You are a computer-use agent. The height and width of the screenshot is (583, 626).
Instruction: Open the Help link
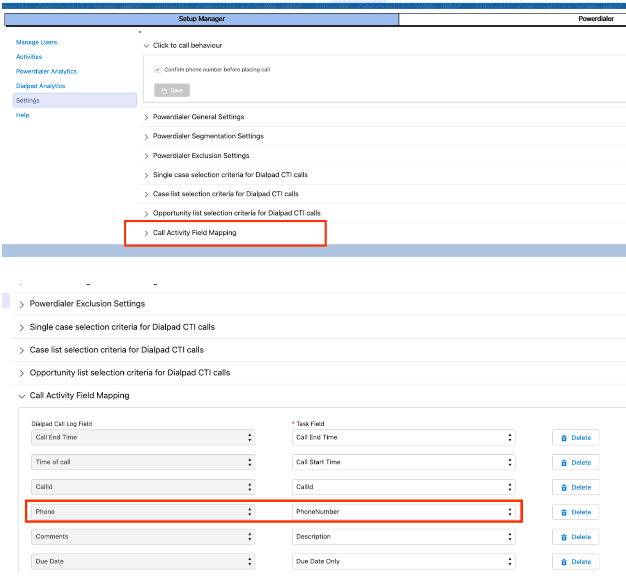(x=22, y=115)
